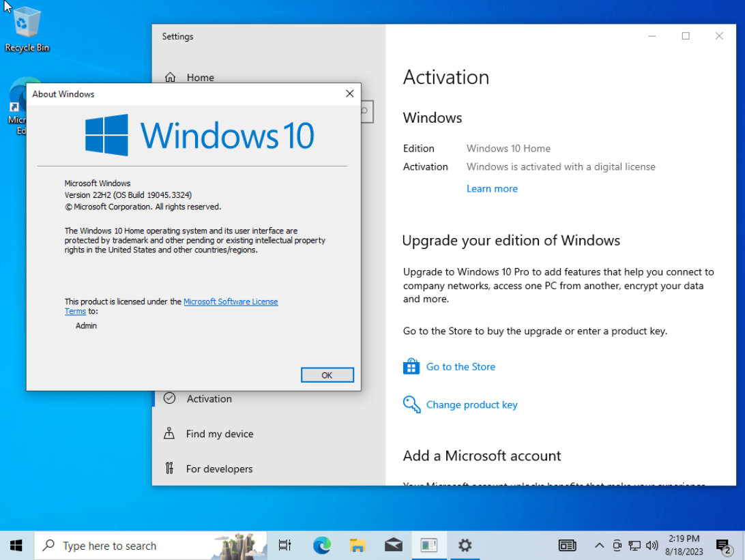This screenshot has height=560, width=745.
Task: Close the Settings window
Action: [719, 36]
